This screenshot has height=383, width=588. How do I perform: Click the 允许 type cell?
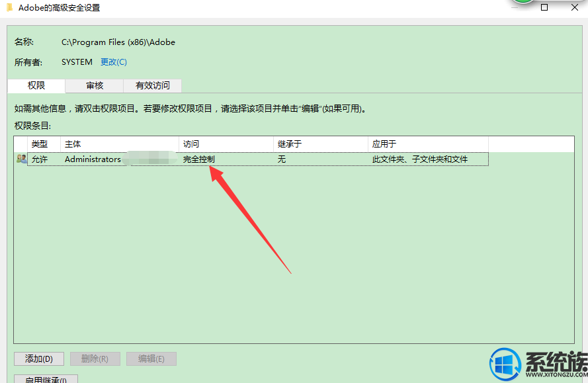40,159
